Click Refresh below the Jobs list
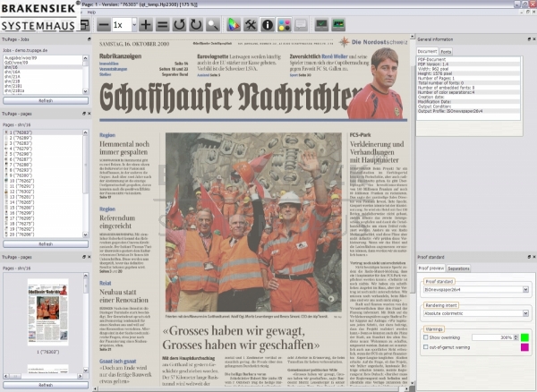This screenshot has height=392, width=537. click(x=46, y=100)
